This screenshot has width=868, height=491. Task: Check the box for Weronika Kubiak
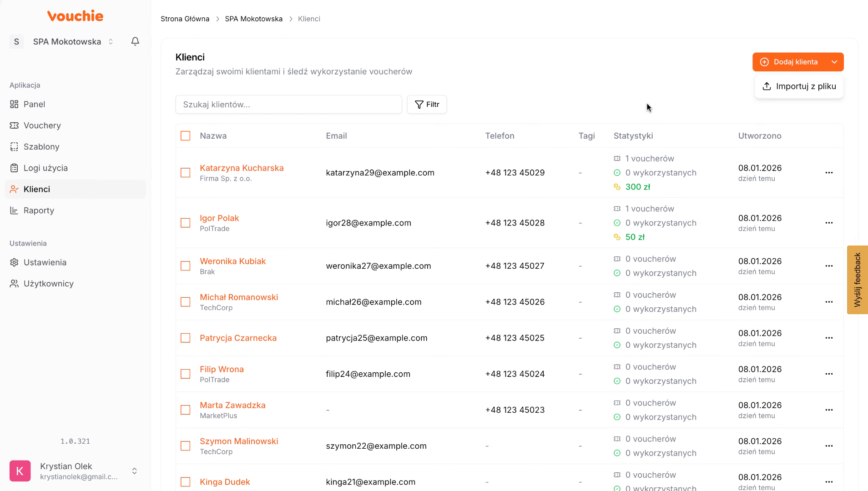click(186, 266)
